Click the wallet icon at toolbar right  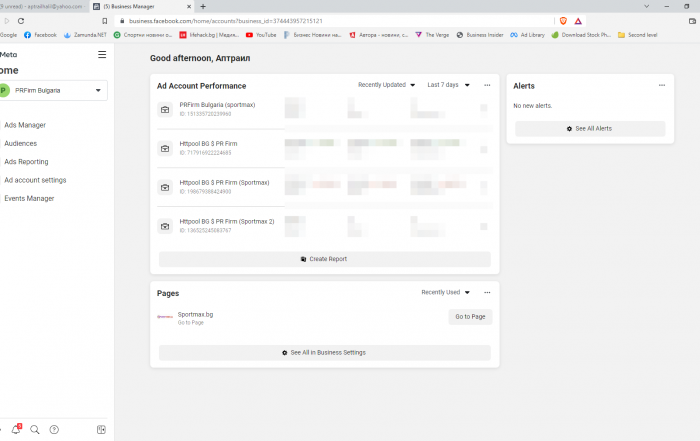pos(692,21)
